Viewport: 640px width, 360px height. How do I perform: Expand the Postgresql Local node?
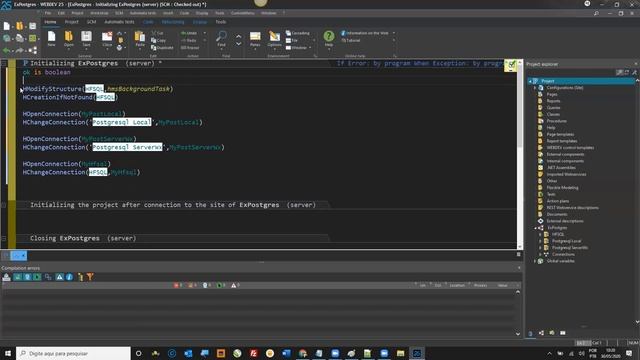coord(540,241)
